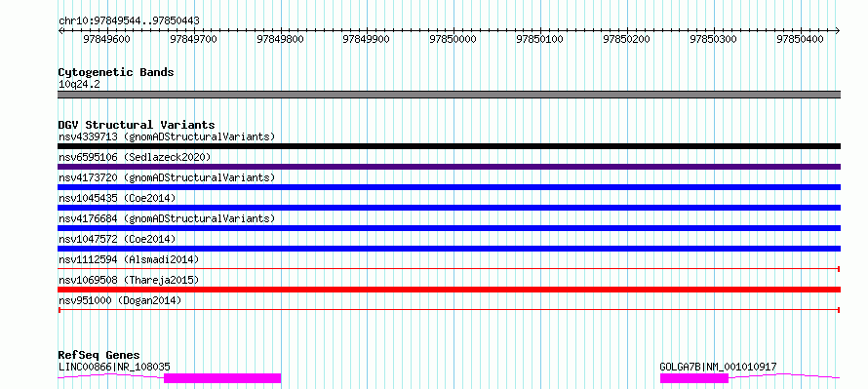Click ruler position 97850300

point(714,39)
